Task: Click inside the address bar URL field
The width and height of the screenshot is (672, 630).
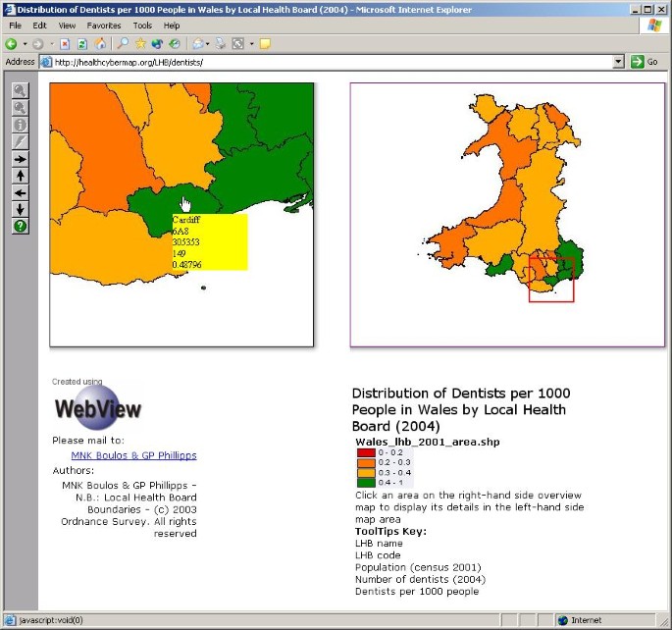Action: point(324,62)
